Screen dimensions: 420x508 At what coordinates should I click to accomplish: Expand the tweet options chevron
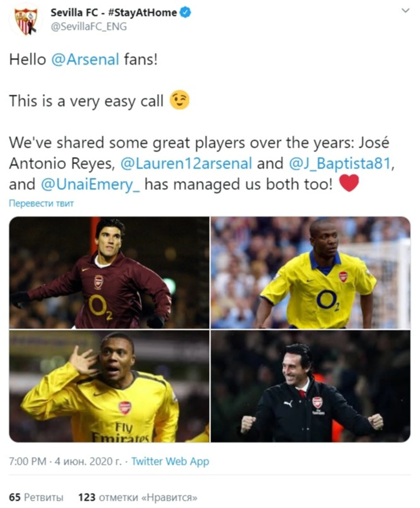pos(405,11)
